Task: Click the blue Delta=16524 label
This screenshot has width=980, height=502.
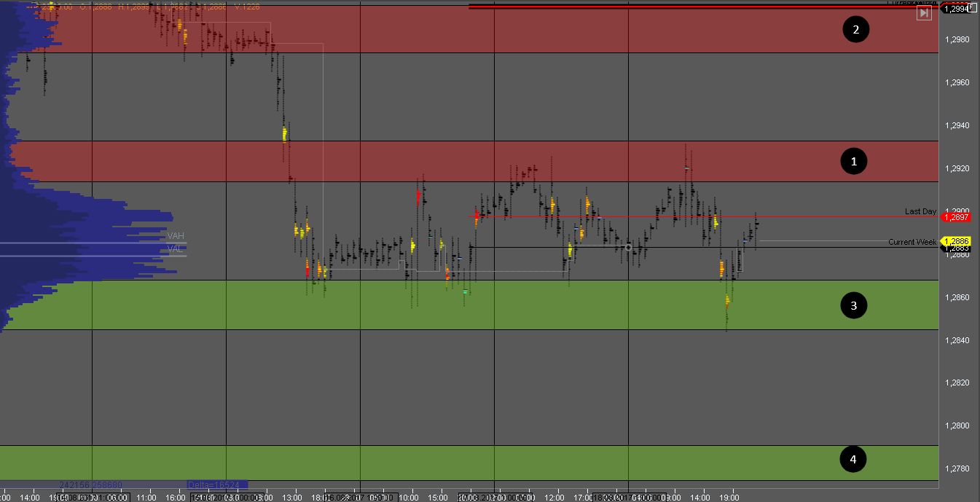Action: tap(216, 484)
